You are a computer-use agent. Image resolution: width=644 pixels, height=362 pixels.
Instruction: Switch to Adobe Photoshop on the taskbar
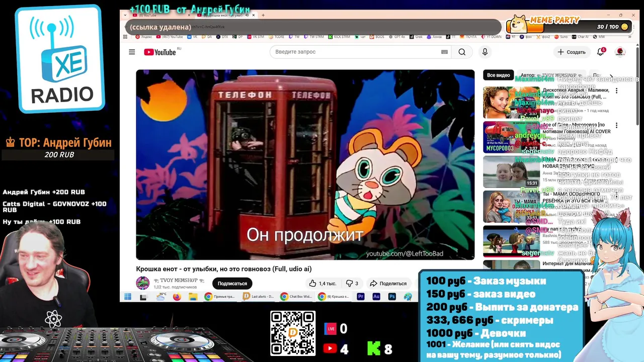[392, 297]
